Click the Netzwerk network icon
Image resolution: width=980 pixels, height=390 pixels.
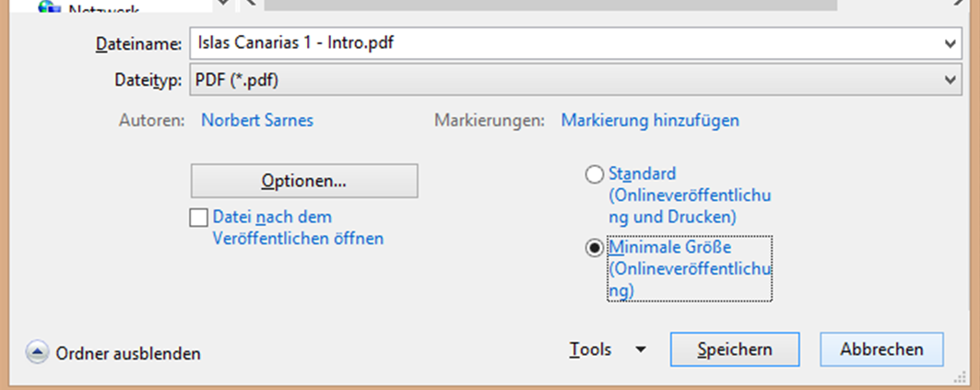46,5
